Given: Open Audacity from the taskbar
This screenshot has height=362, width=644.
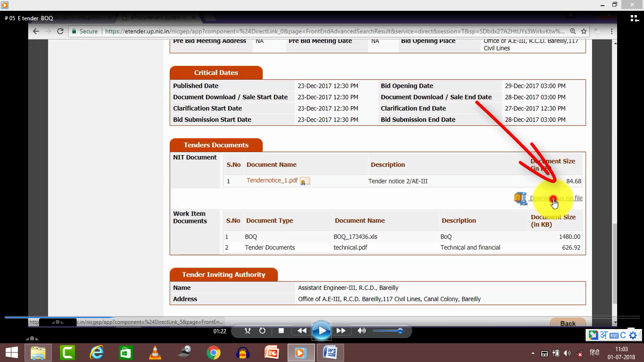Looking at the screenshot, I should tap(242, 353).
